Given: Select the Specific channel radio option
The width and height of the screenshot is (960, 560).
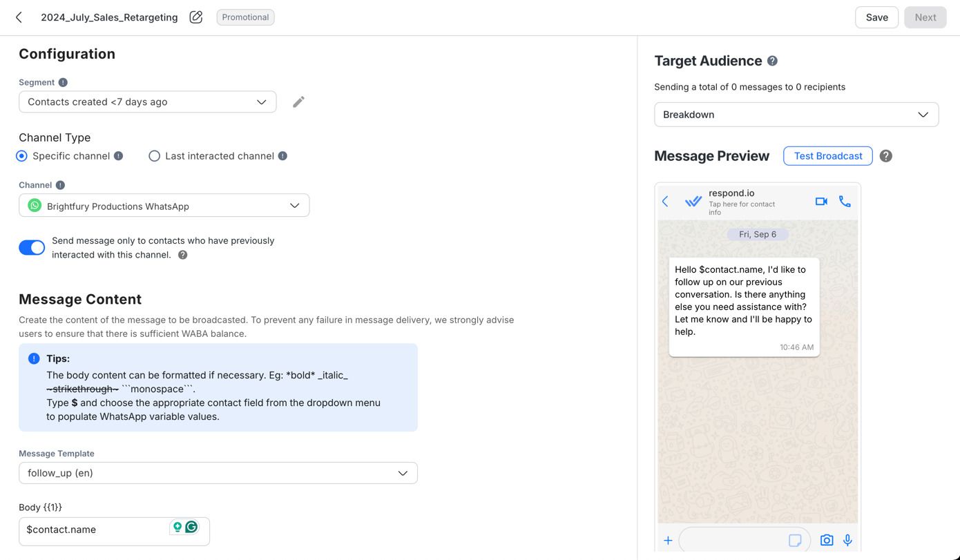Looking at the screenshot, I should [x=22, y=156].
